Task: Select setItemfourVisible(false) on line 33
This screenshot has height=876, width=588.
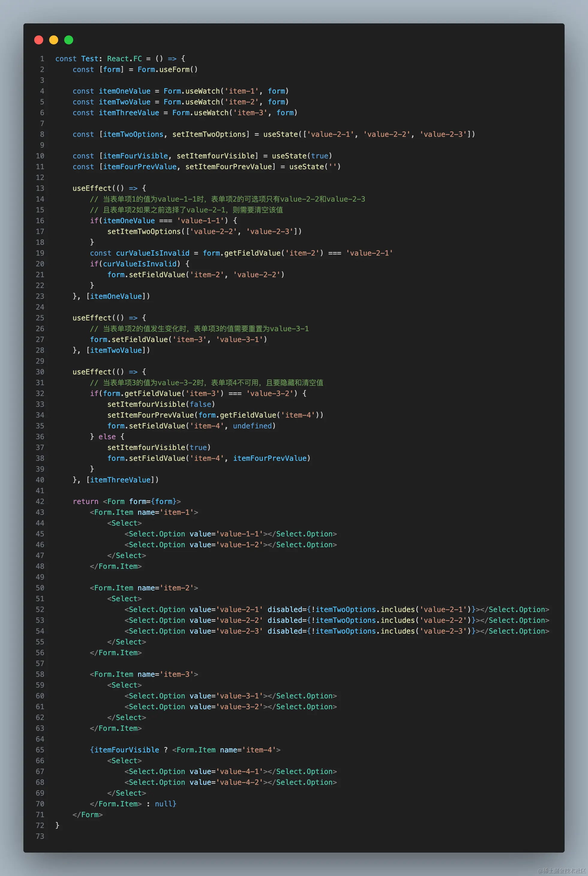Action: point(160,404)
